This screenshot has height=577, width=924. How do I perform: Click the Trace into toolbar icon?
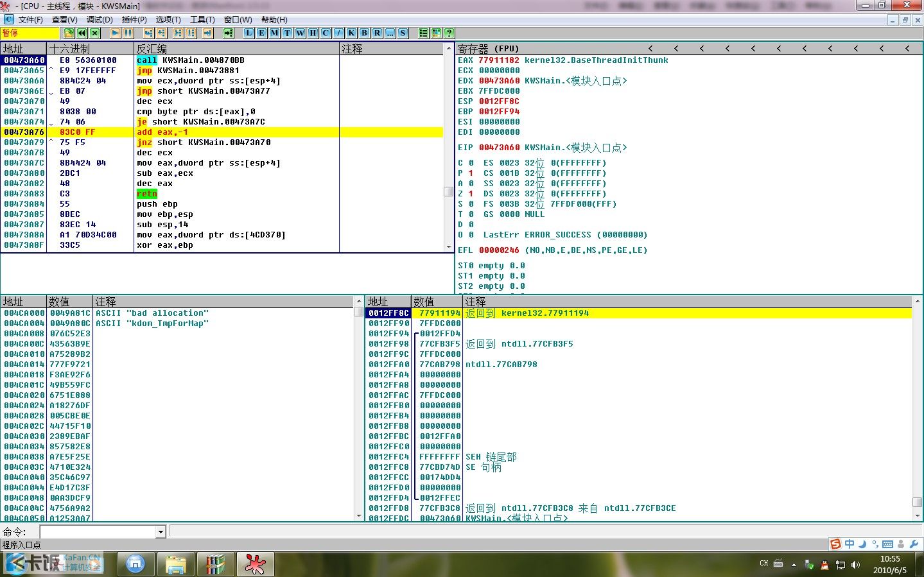[179, 33]
